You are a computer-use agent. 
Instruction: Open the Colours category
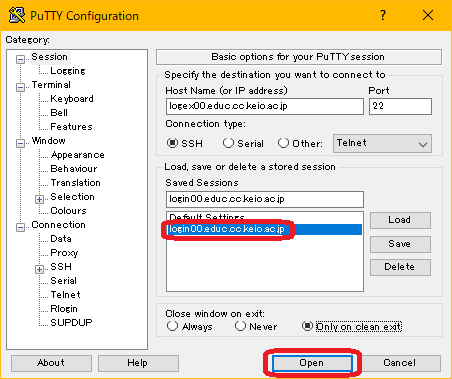68,211
